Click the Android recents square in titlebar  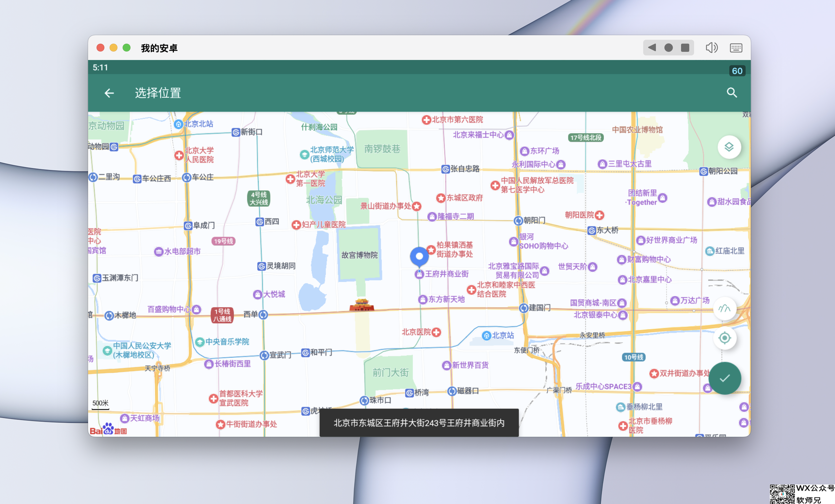pos(685,48)
